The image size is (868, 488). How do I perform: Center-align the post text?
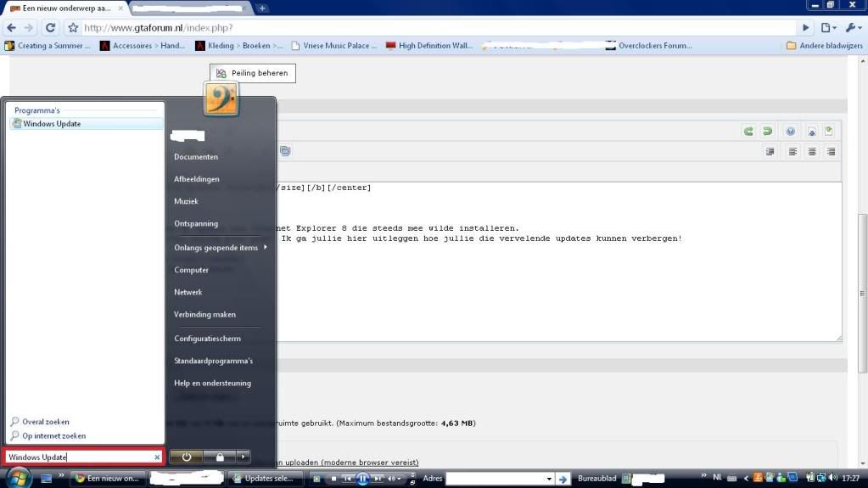[x=812, y=152]
